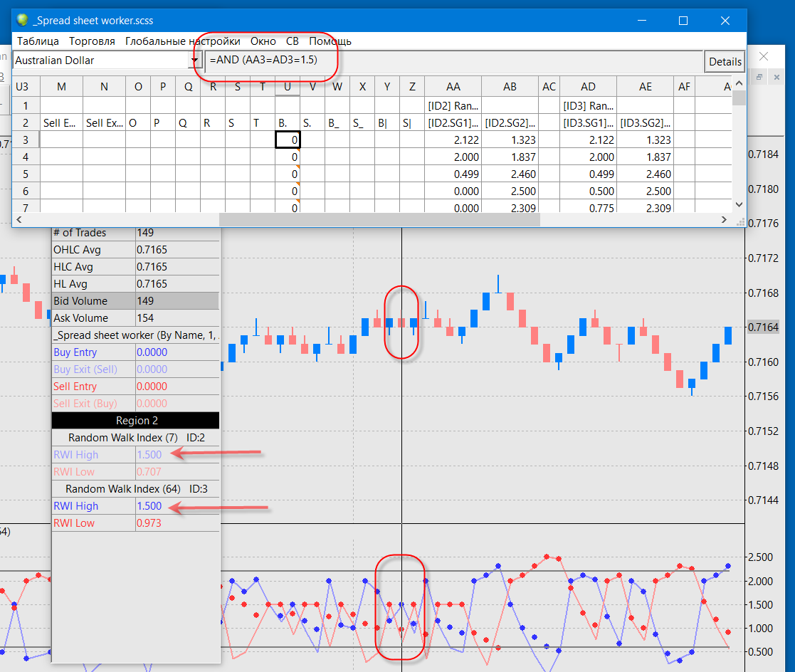The image size is (795, 672).
Task: Click the spreadsheet app icon in title bar
Action: 22,20
